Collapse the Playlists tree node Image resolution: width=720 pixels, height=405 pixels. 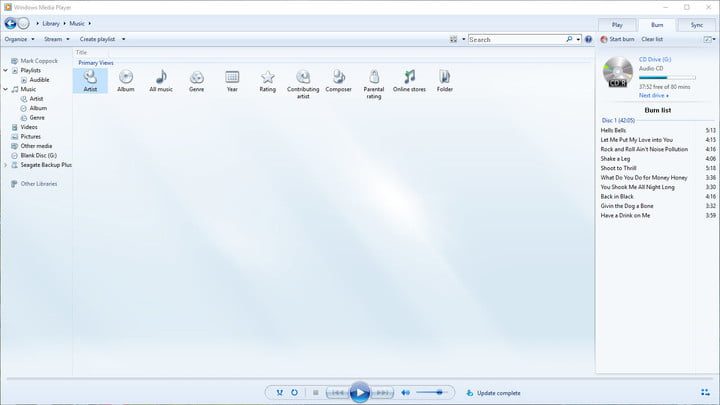5,71
